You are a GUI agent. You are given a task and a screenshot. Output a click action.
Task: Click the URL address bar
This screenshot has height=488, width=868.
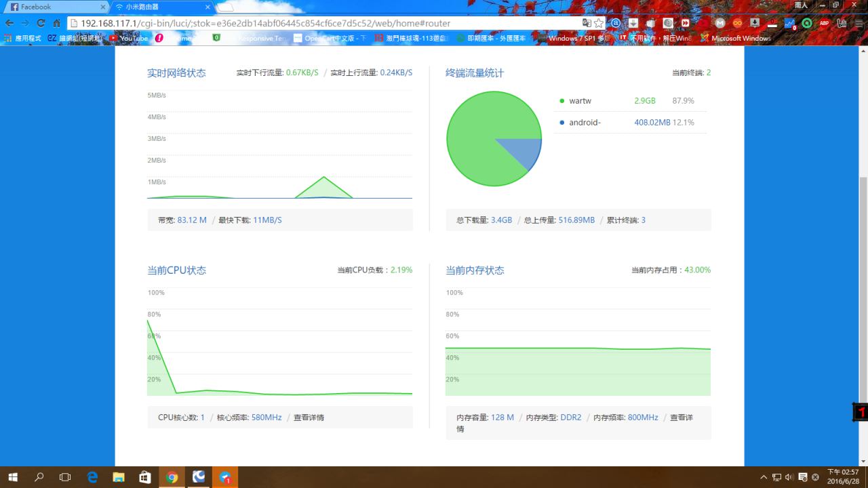tap(325, 23)
